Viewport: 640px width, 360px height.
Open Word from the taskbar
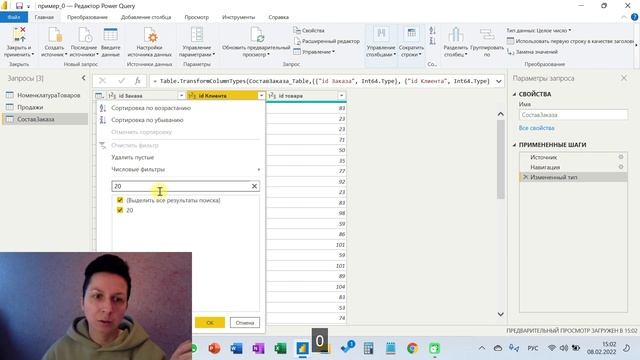pos(236,348)
